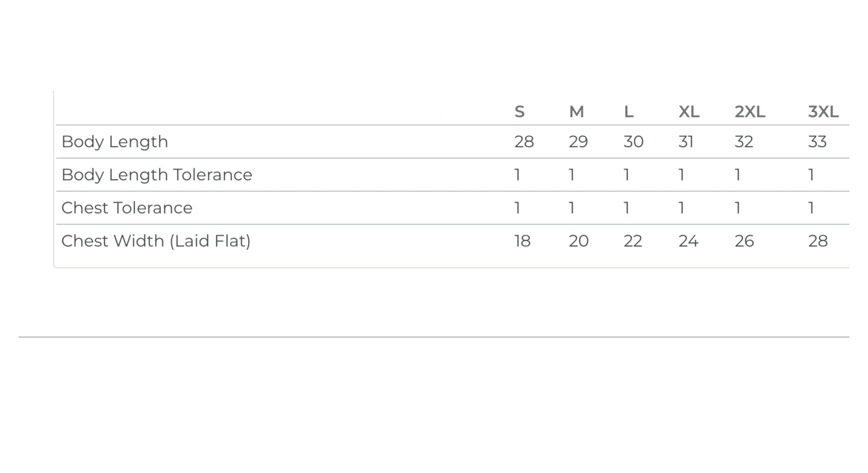Select the Chest Tolerance row label
868x473 pixels.
[127, 208]
